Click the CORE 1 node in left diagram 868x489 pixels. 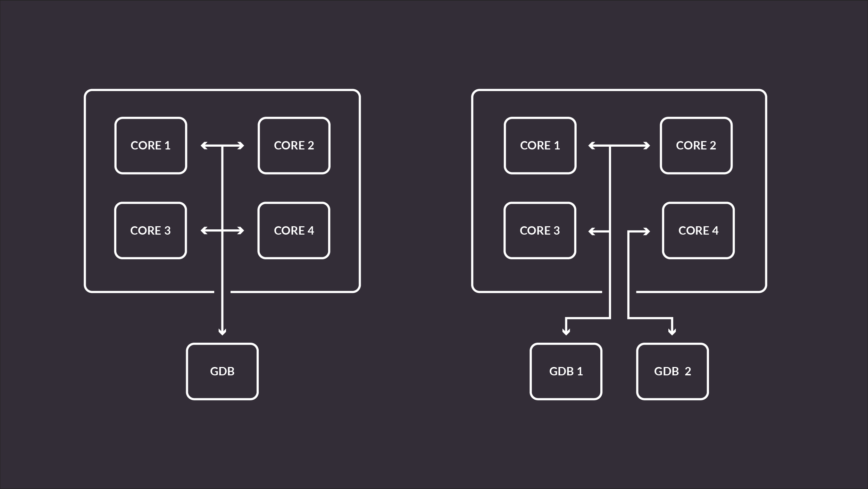[150, 145]
